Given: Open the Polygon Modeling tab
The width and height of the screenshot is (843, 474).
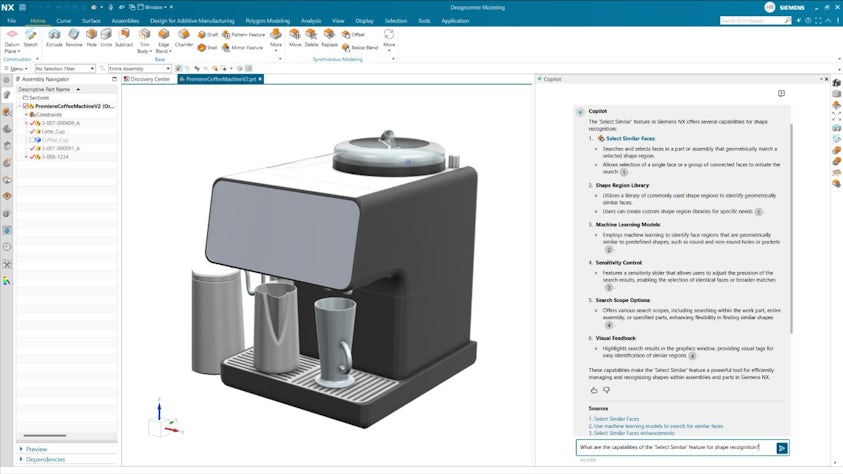Looking at the screenshot, I should 267,21.
